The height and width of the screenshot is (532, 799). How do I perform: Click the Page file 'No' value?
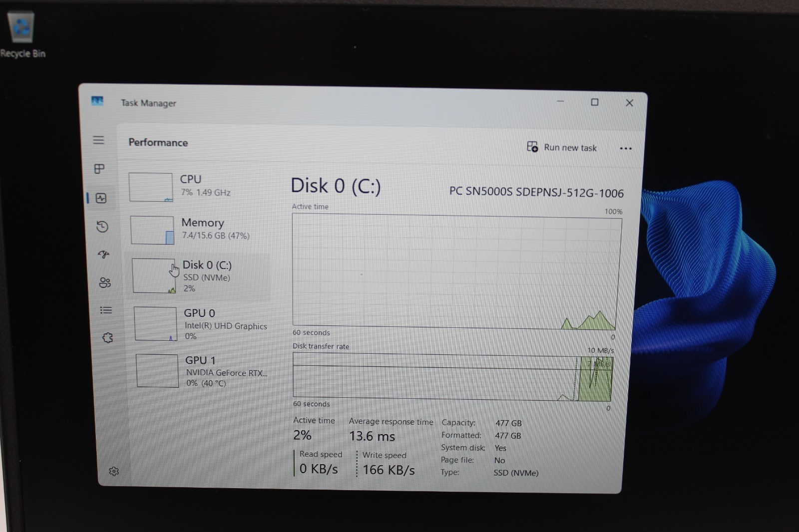click(x=499, y=460)
